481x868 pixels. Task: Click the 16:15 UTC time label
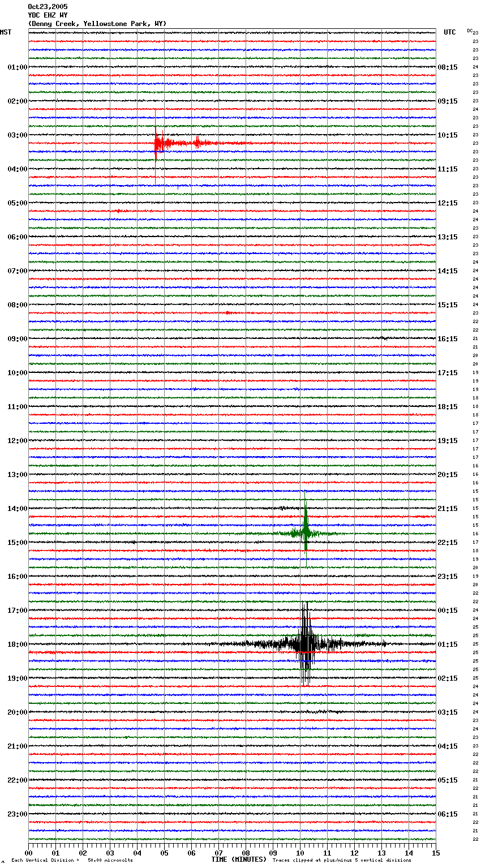448,339
